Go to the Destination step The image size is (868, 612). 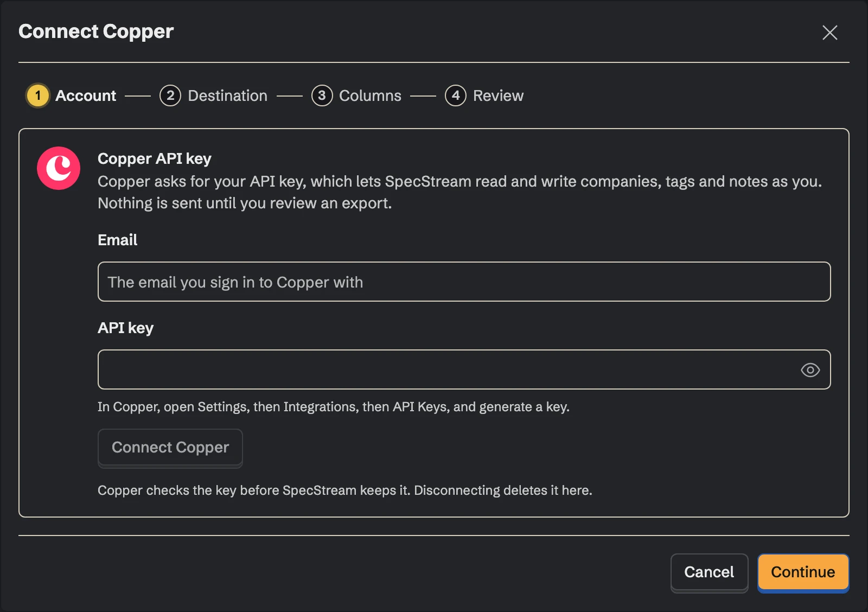click(214, 95)
